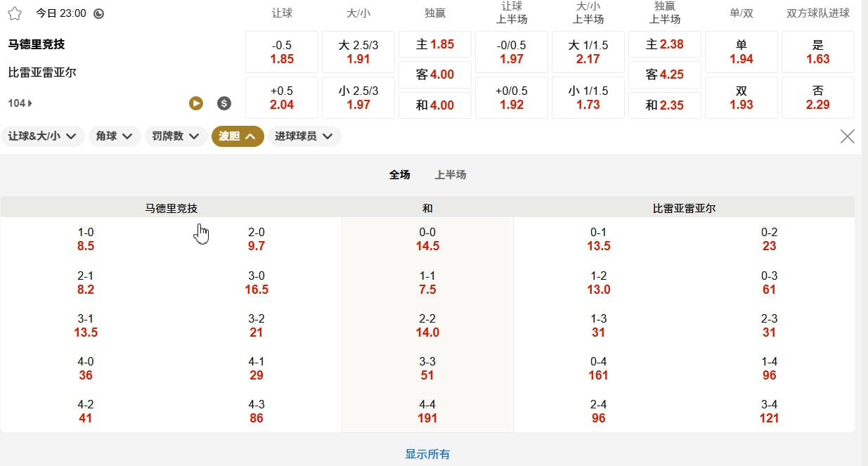
Task: Select 单 odds 1.94
Action: pos(741,52)
